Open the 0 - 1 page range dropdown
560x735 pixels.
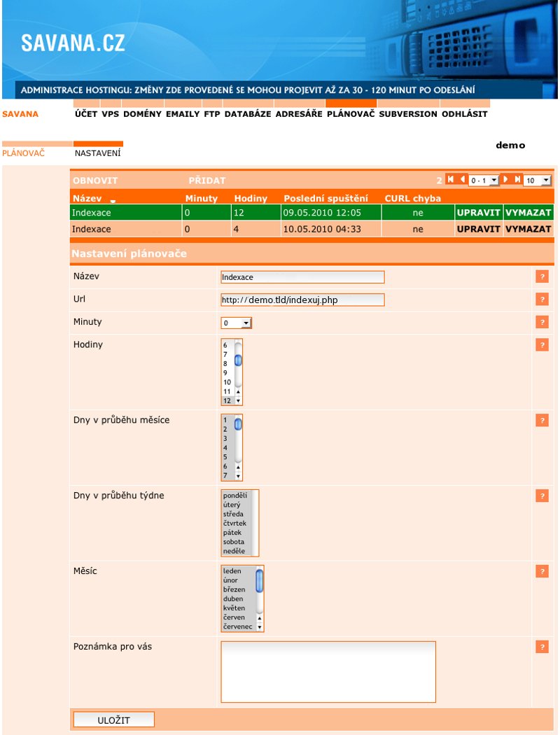pos(484,181)
